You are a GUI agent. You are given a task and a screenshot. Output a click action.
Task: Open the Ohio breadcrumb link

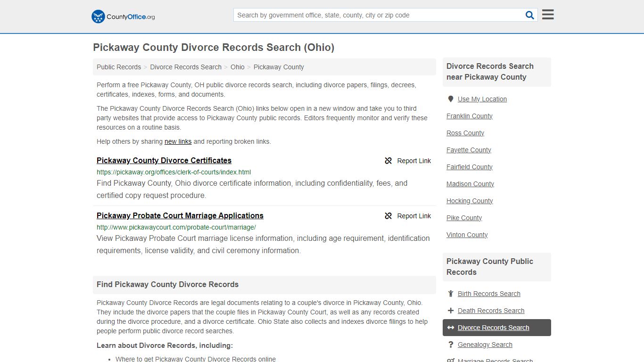(x=238, y=67)
